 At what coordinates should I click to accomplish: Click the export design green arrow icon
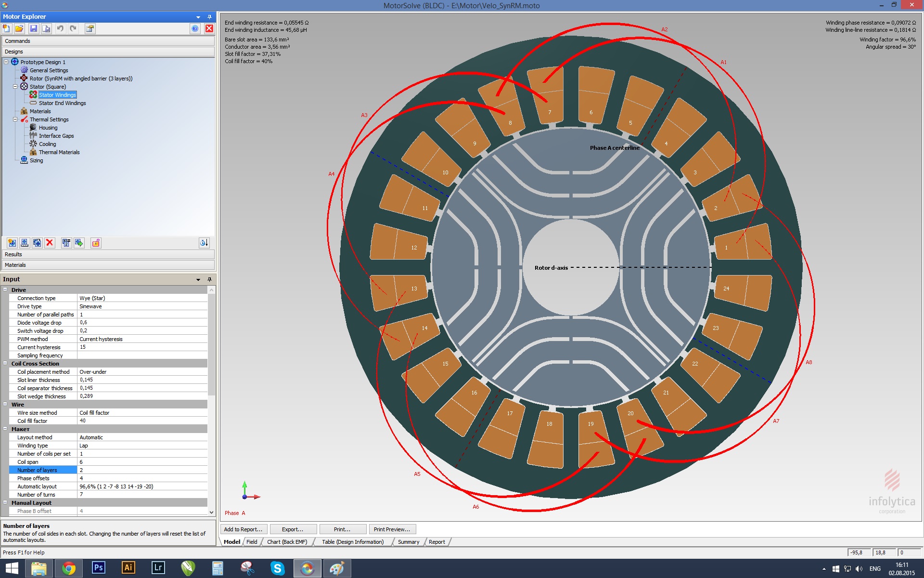[79, 243]
